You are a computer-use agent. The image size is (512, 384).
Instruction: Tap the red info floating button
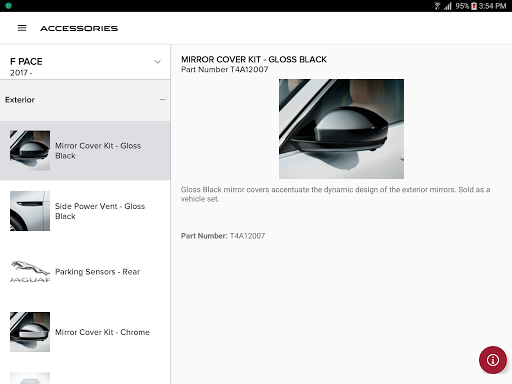493,360
